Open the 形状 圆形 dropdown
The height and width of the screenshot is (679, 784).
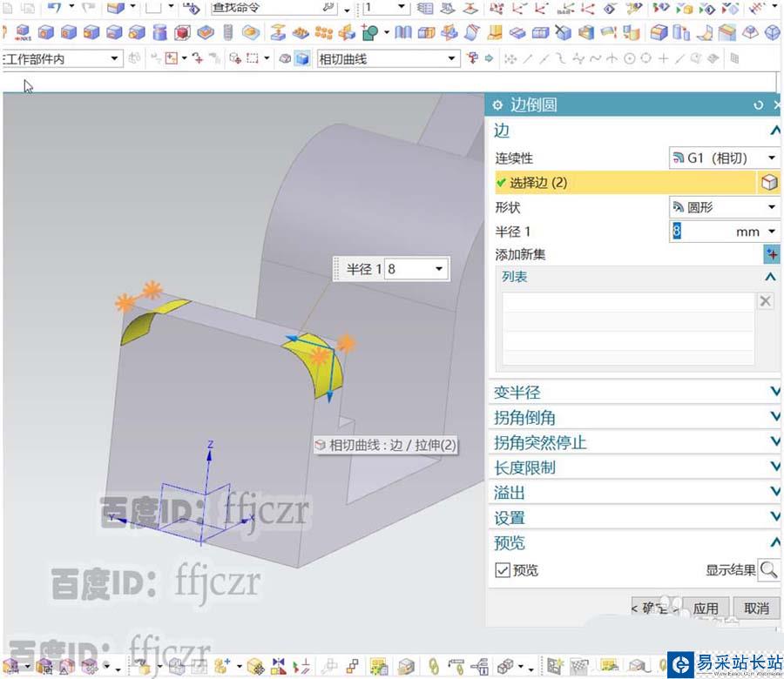point(725,207)
